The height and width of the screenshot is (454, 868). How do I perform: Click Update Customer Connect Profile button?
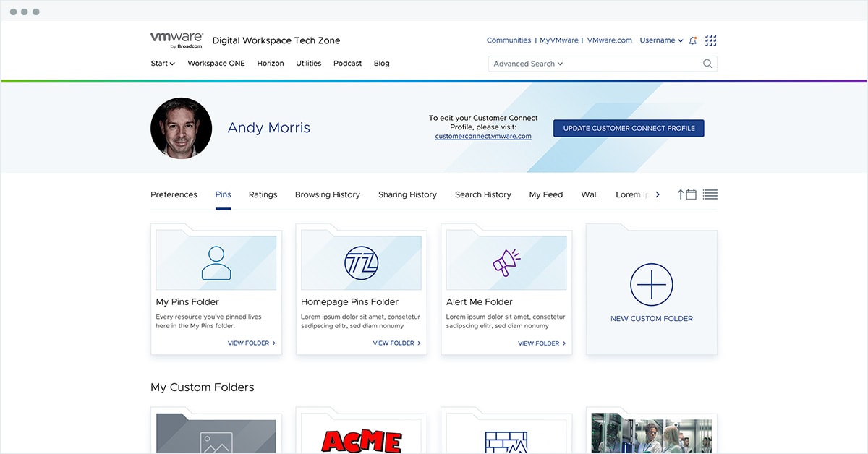coord(629,128)
